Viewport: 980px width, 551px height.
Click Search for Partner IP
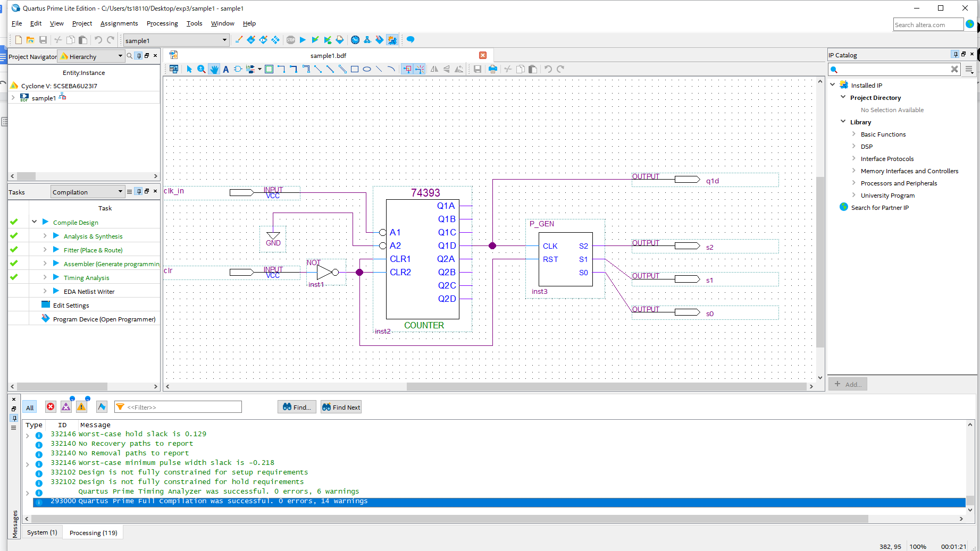click(880, 207)
